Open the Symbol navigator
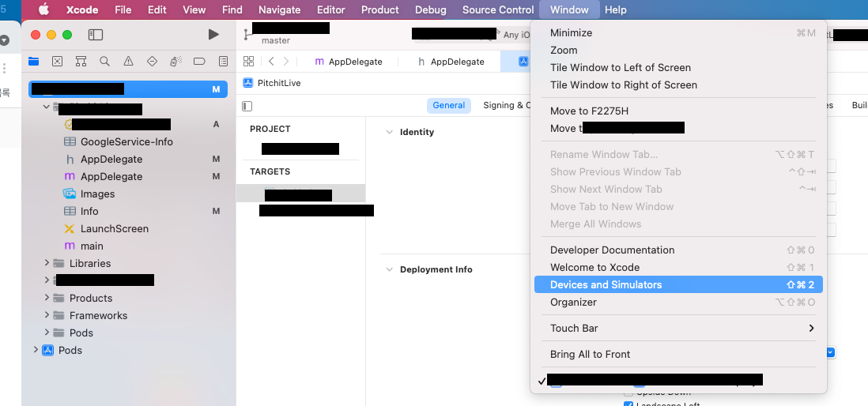 click(x=81, y=62)
